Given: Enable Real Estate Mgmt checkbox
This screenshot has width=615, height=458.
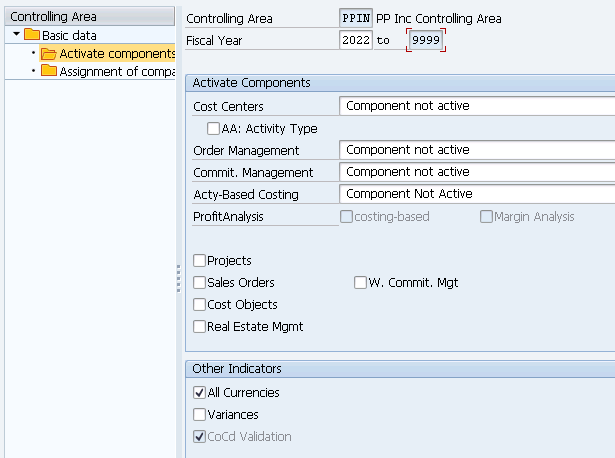Looking at the screenshot, I should [x=199, y=326].
